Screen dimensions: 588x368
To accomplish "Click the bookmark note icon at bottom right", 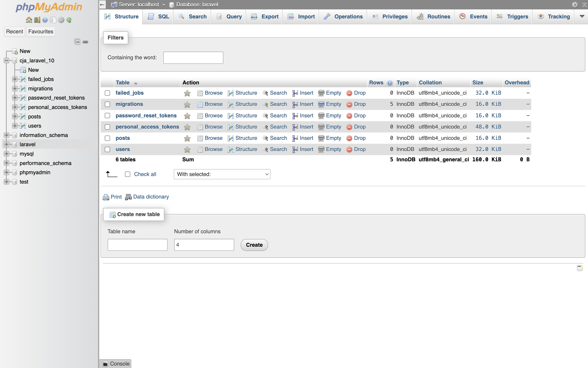I will [x=580, y=268].
